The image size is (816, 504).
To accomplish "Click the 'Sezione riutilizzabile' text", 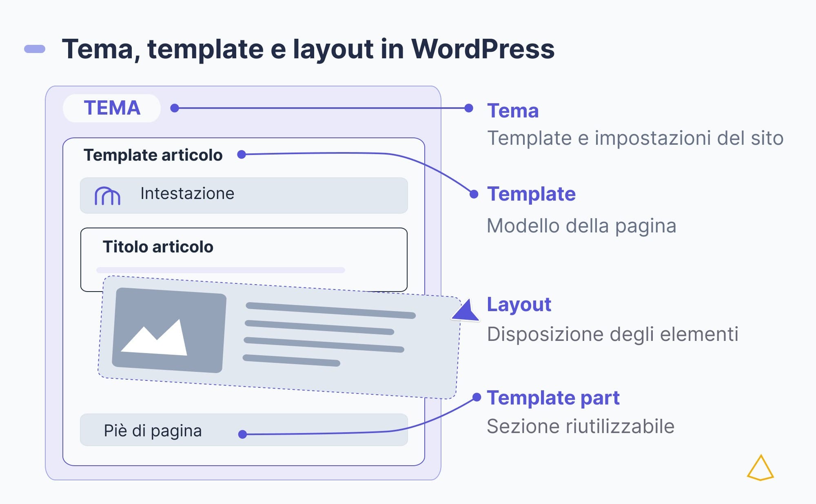I will tap(581, 426).
